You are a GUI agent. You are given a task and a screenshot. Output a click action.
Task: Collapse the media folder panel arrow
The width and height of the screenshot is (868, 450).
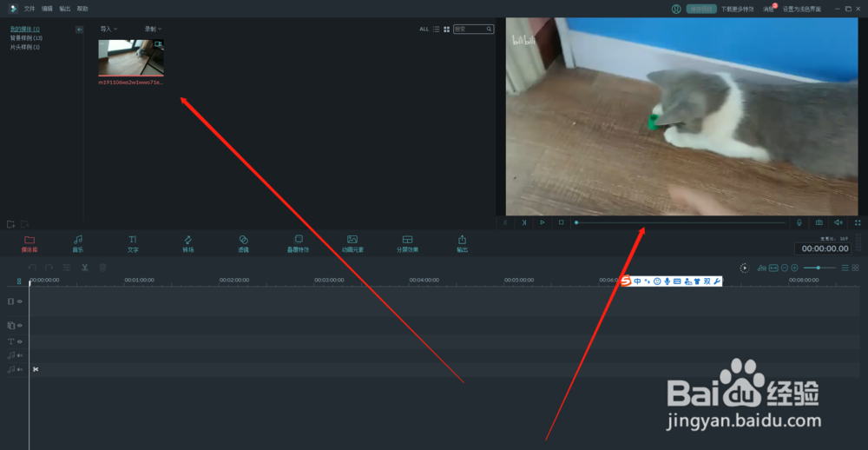coord(79,30)
